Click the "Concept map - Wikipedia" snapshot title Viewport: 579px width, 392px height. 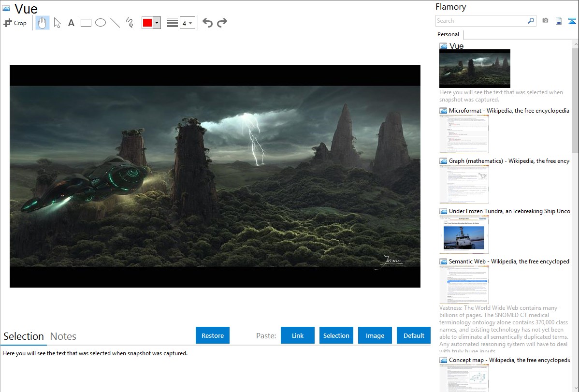click(509, 360)
